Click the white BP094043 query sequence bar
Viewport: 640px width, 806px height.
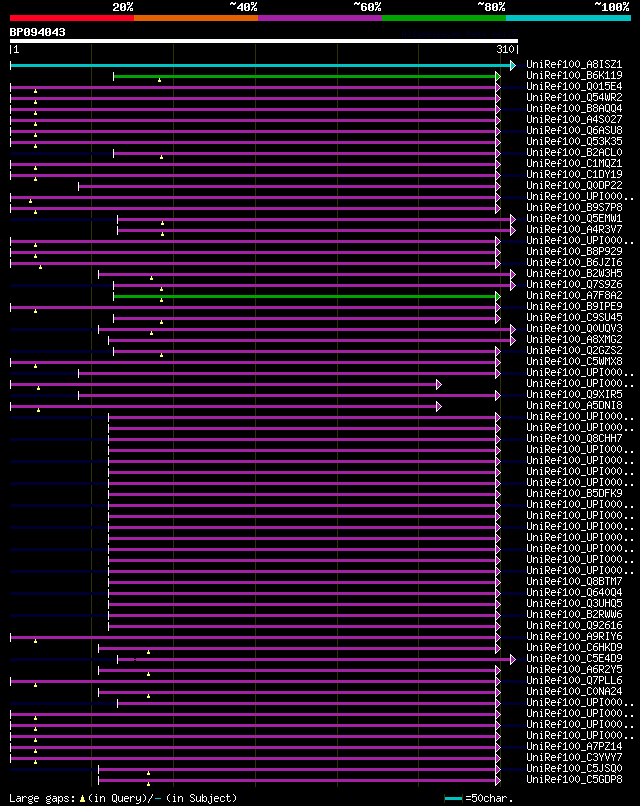tap(264, 41)
